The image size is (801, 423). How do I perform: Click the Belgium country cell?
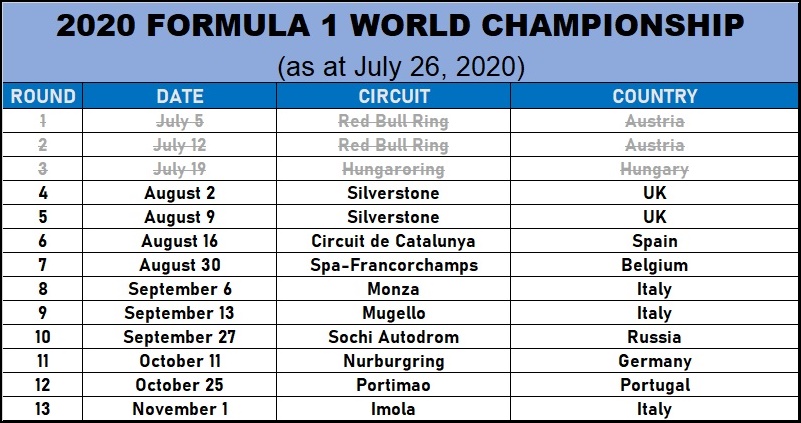(655, 265)
